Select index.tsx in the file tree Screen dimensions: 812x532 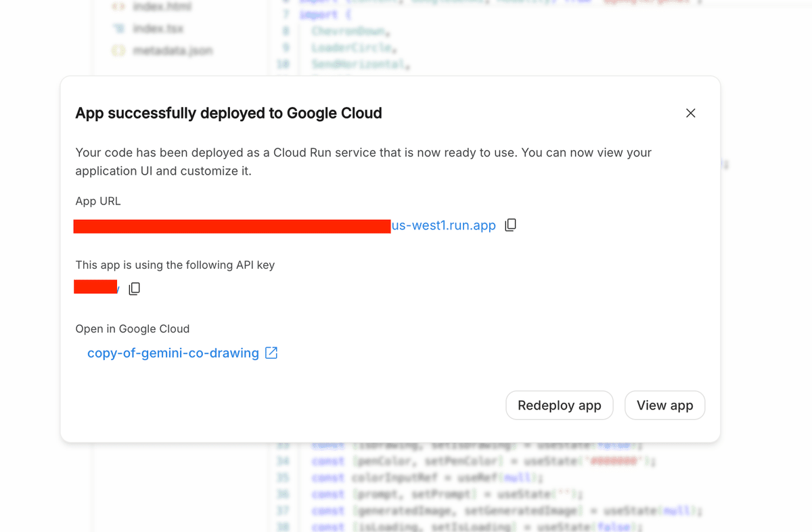click(158, 28)
